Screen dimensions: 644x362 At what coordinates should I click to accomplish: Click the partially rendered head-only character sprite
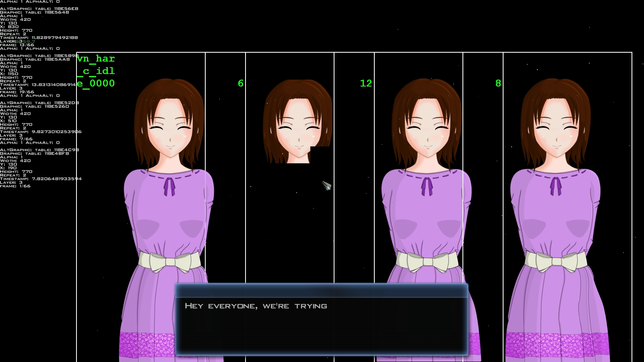pyautogui.click(x=298, y=121)
